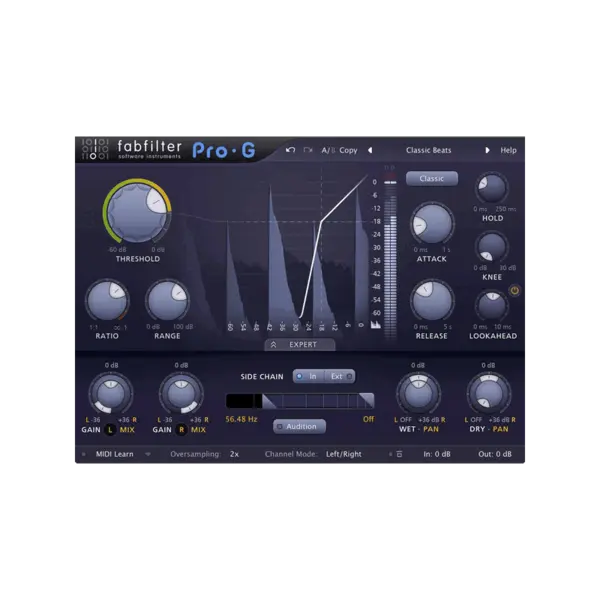
Task: Open the MIDI Learn dropdown arrow
Action: [148, 454]
